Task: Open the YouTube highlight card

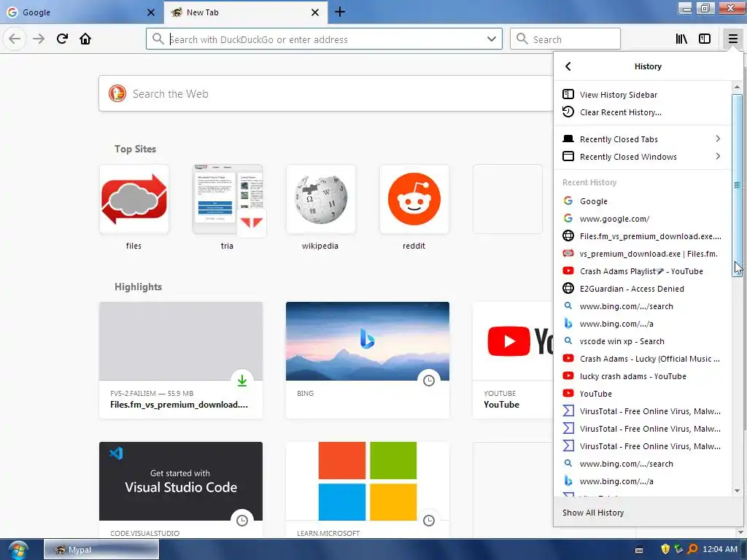Action: (513, 360)
